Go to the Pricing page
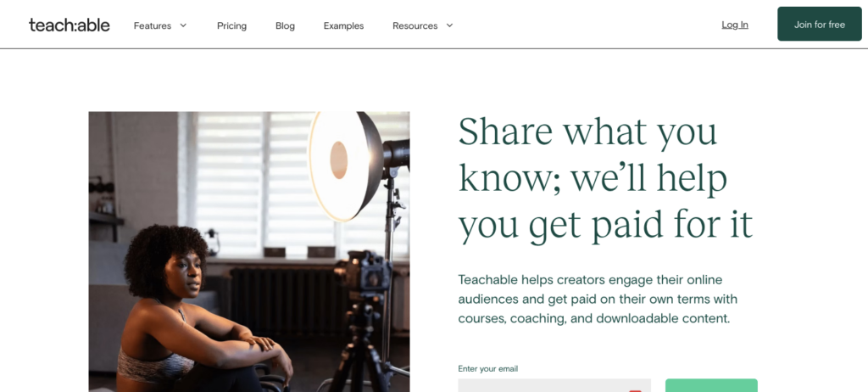Image resolution: width=868 pixels, height=392 pixels. [231, 25]
